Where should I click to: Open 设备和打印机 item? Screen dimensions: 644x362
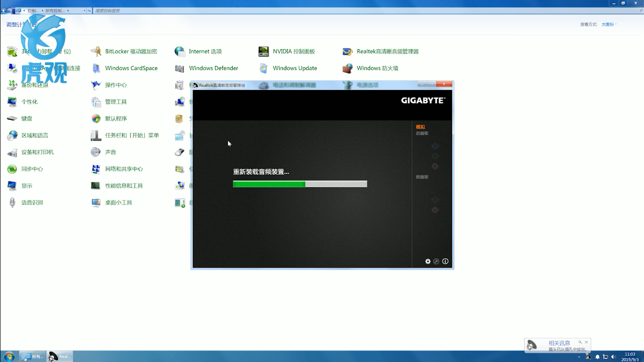(31, 152)
